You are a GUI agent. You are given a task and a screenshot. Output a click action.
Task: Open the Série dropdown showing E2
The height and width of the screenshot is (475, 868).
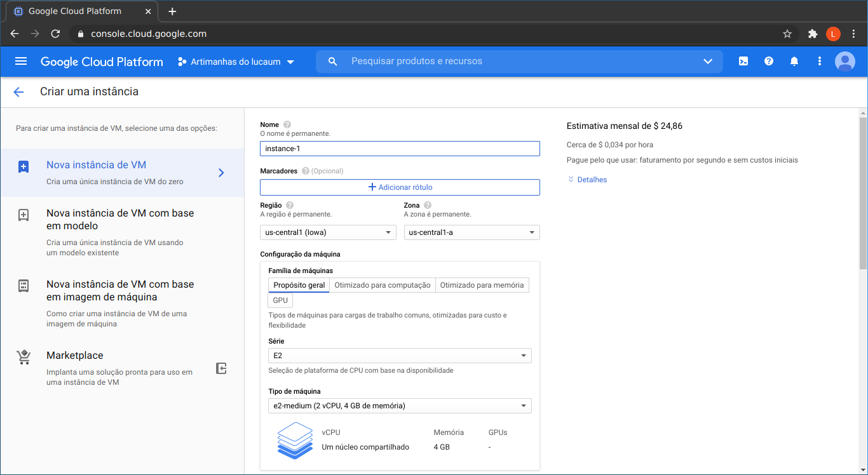coord(400,356)
